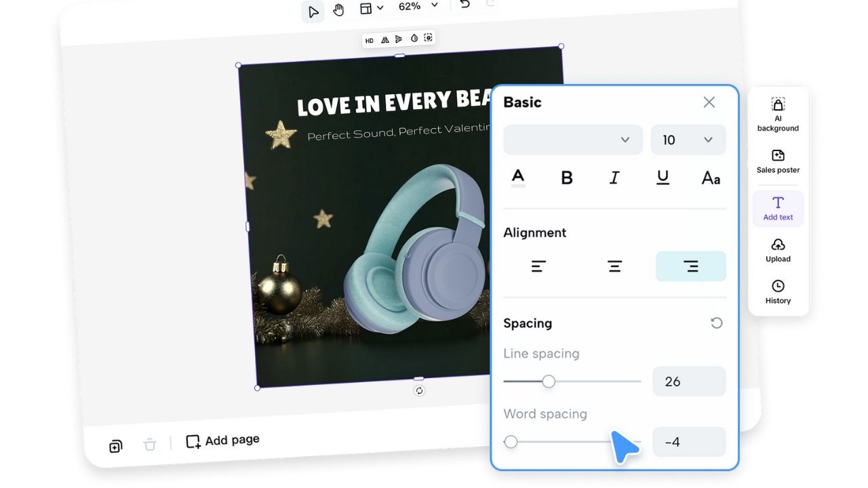
Task: Close the Basic text panel
Action: coord(709,102)
